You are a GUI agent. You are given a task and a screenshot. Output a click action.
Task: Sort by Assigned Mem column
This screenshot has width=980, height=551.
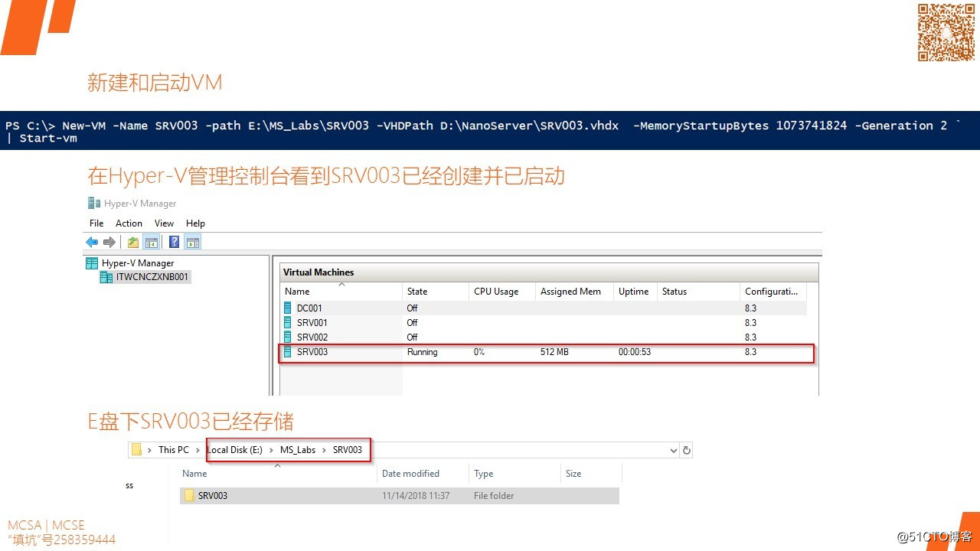(574, 292)
